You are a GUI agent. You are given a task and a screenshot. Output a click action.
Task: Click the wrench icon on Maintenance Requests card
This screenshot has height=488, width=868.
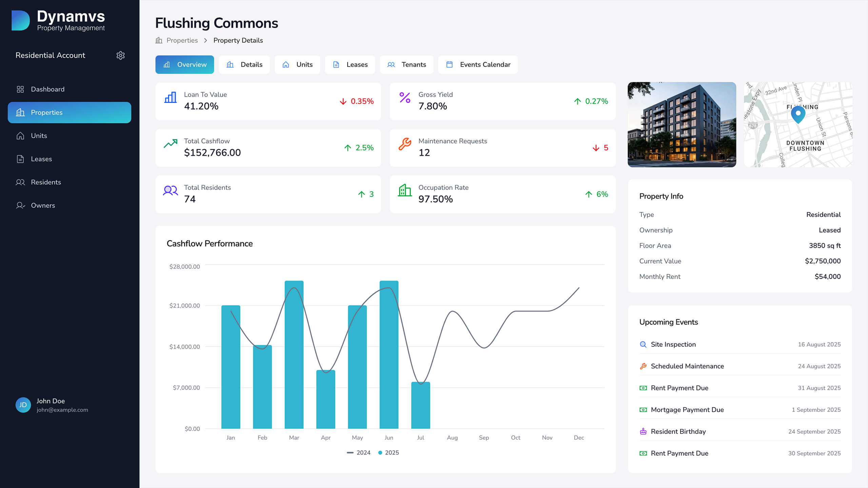pyautogui.click(x=405, y=144)
